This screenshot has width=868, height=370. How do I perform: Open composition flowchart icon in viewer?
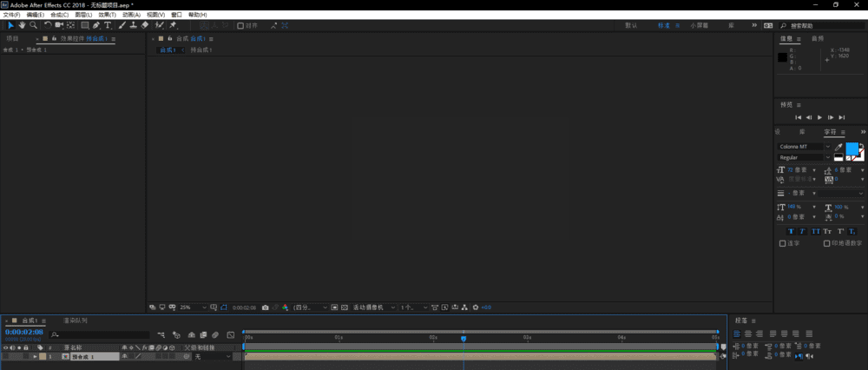[x=464, y=307]
